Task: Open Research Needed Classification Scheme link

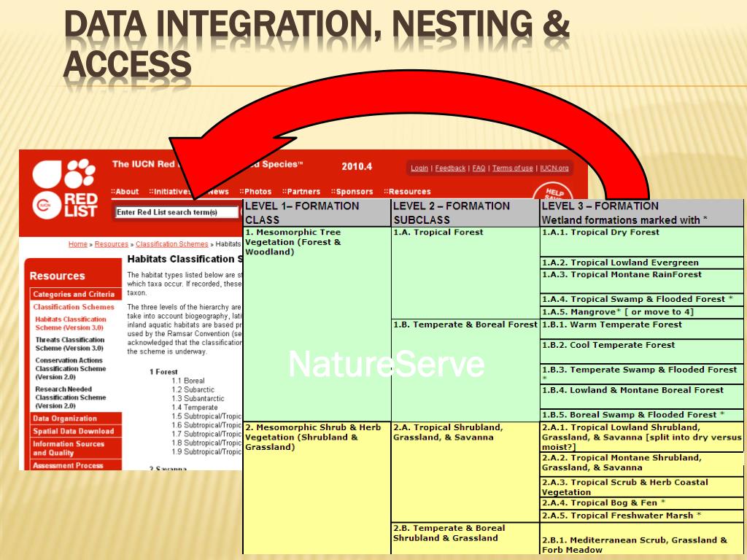Action: coord(71,397)
